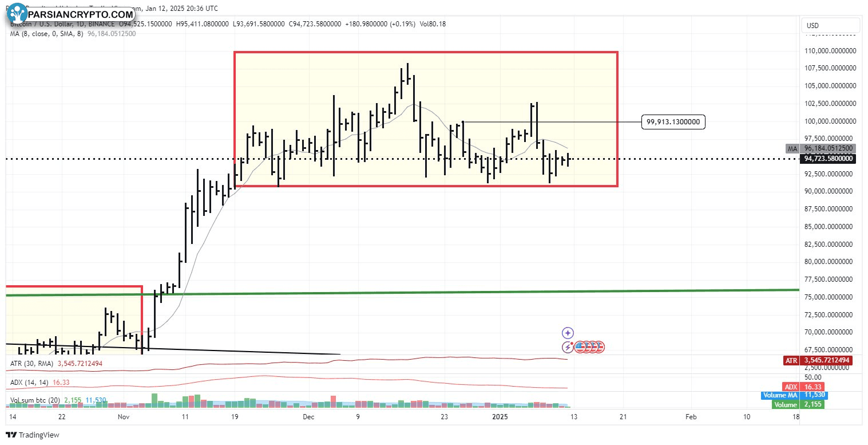Click the purple sparkle event icon
868x445 pixels.
coord(568,333)
